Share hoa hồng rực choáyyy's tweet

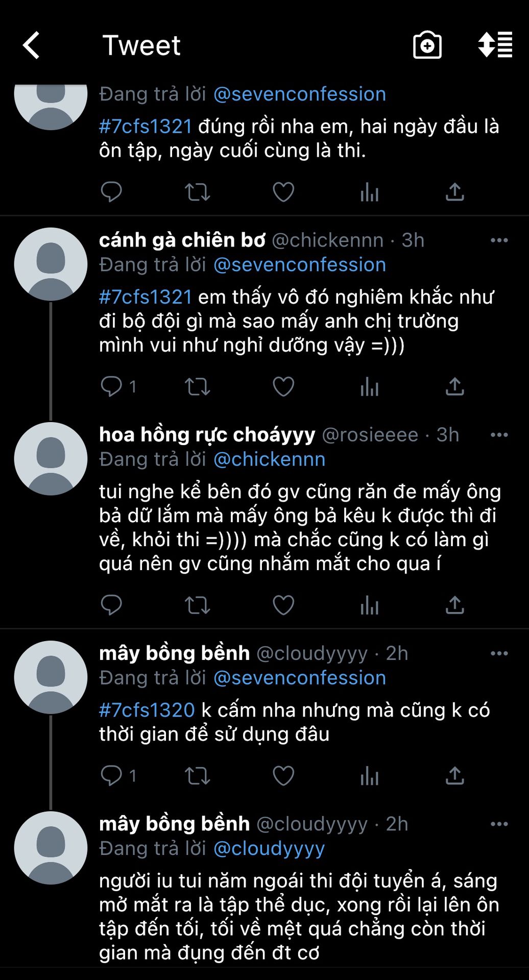[454, 605]
